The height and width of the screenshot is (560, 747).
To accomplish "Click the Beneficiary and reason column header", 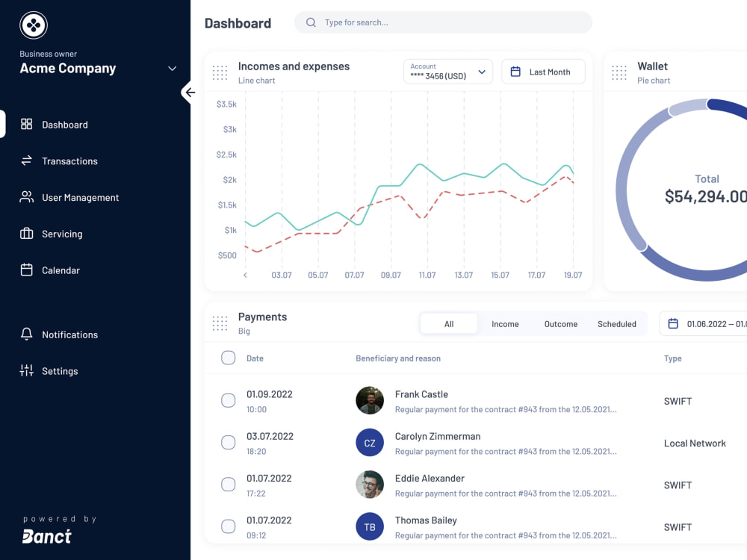I will coord(398,358).
